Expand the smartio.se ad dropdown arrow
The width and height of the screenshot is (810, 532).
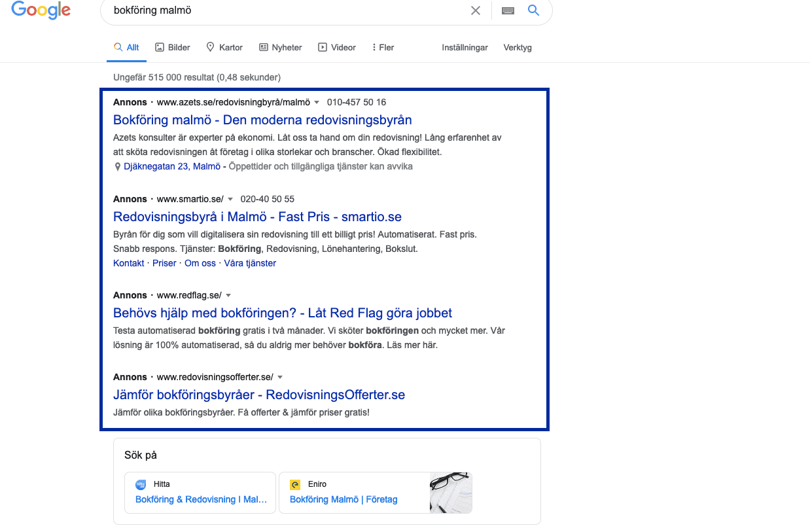(230, 200)
